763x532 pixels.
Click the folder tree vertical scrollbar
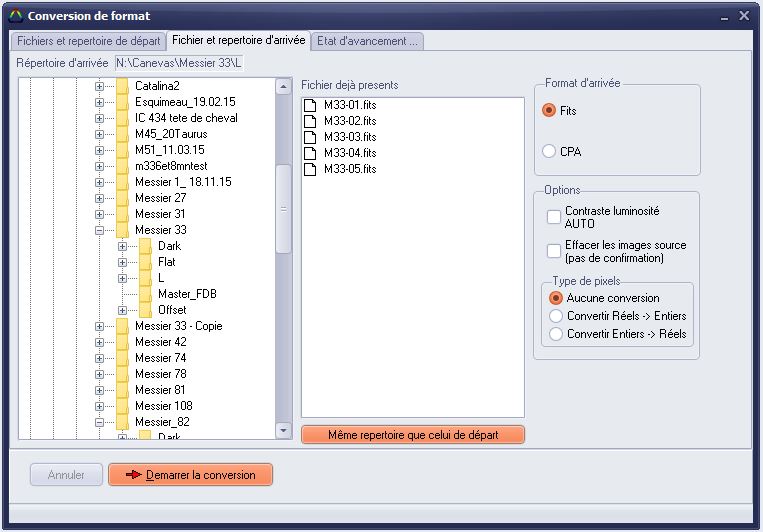[284, 208]
